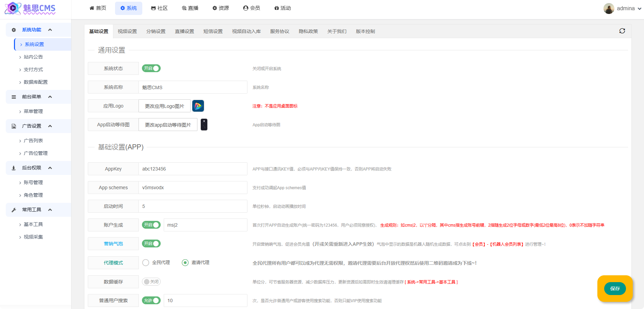Click the 保存 save button

tap(615, 289)
